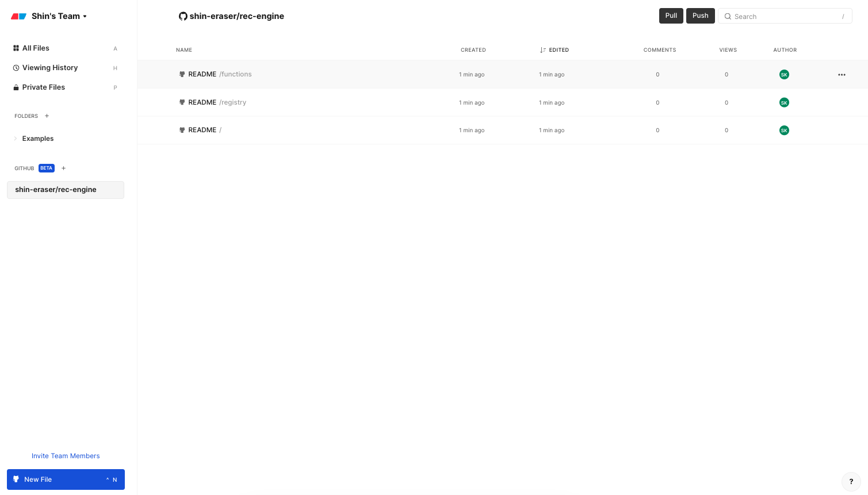The height and width of the screenshot is (495, 868).
Task: Click the search magnifier icon
Action: coord(728,17)
